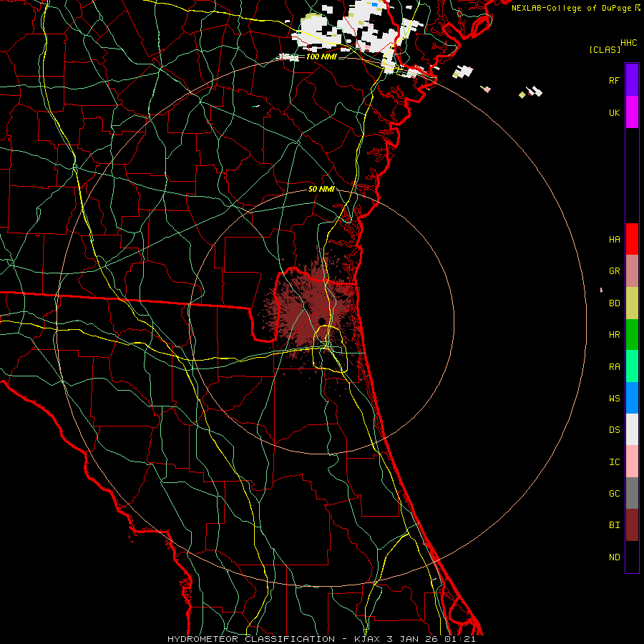Click the black radar site dot in brown echoes
The height and width of the screenshot is (644, 644).
pyautogui.click(x=321, y=321)
